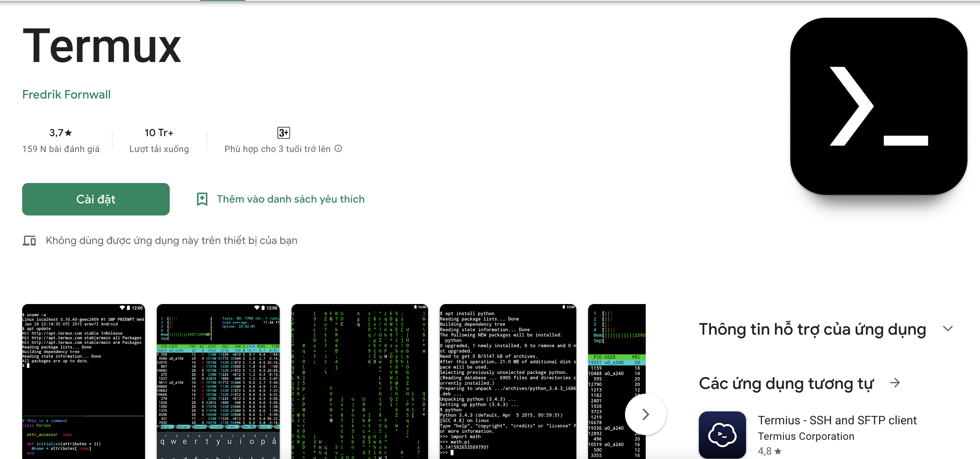Open the Termius app icon

coord(722,435)
